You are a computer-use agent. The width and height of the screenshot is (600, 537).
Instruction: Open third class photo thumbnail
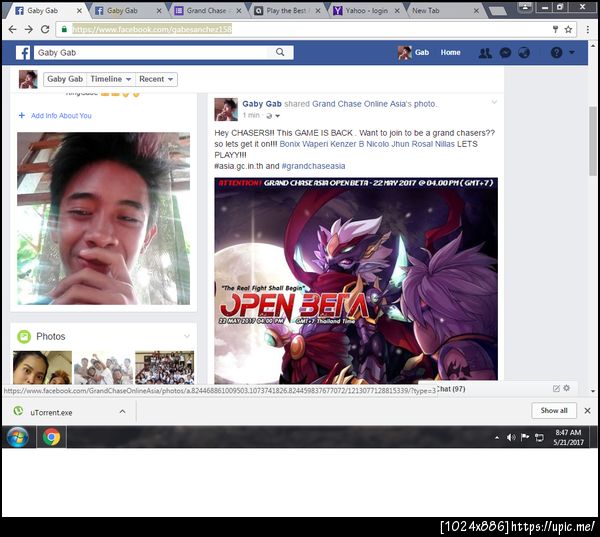point(165,367)
